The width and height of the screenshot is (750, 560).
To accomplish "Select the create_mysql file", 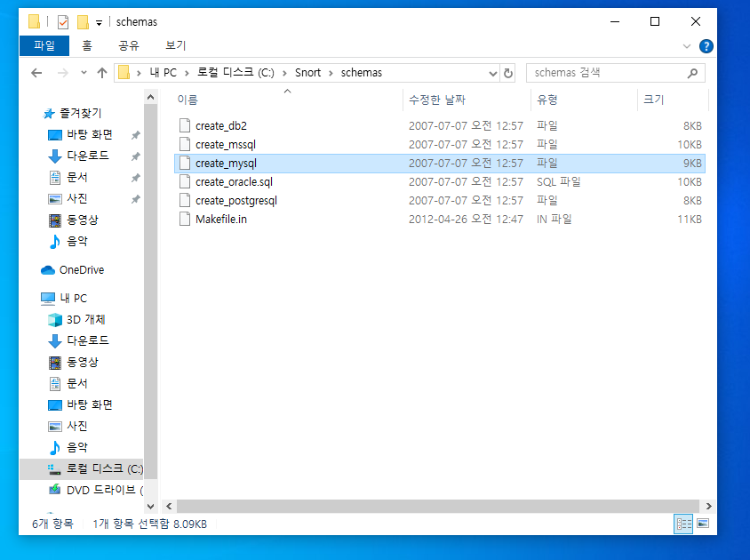I will (440, 164).
